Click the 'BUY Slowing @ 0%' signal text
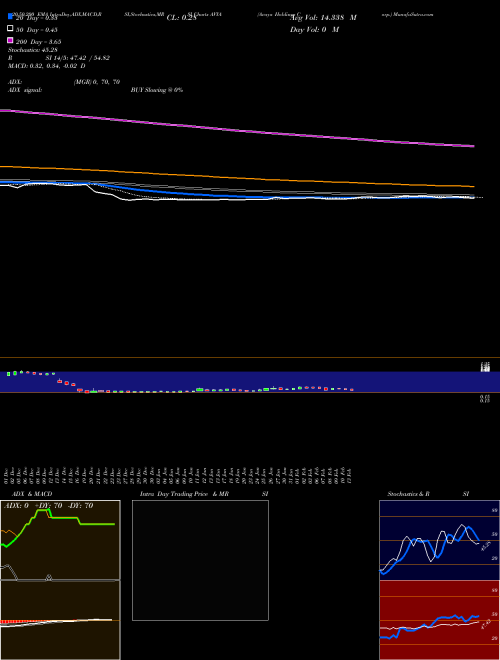The height and width of the screenshot is (660, 500). coord(157,90)
